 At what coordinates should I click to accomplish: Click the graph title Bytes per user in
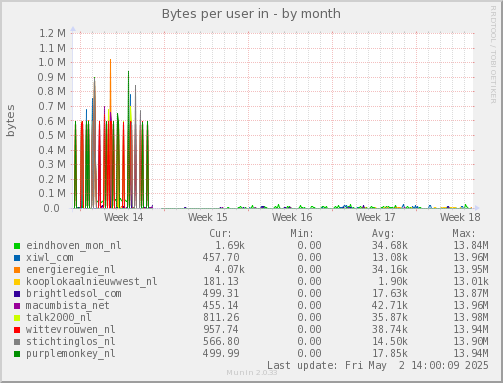click(251, 14)
